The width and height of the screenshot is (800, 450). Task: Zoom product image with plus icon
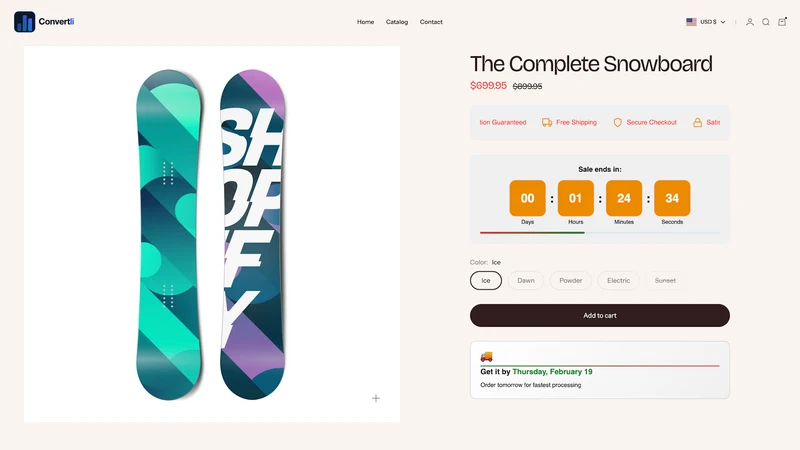click(376, 398)
